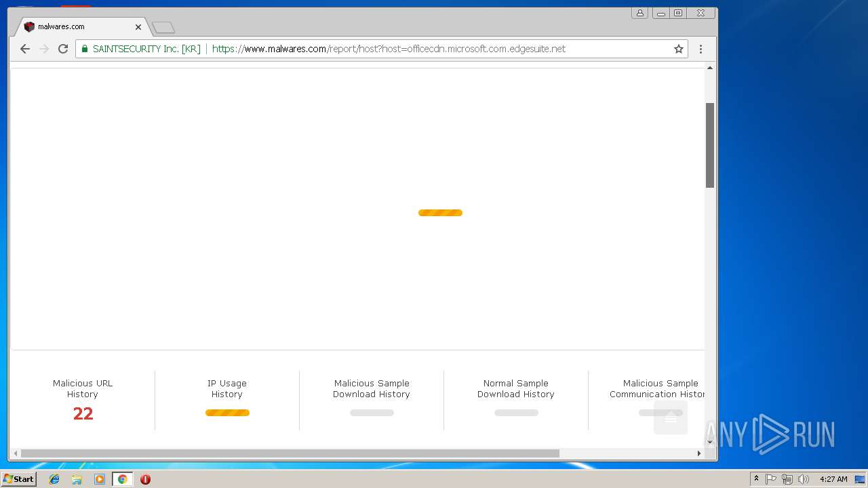868x488 pixels.
Task: Click the scroll-to-top page button
Action: tap(671, 418)
